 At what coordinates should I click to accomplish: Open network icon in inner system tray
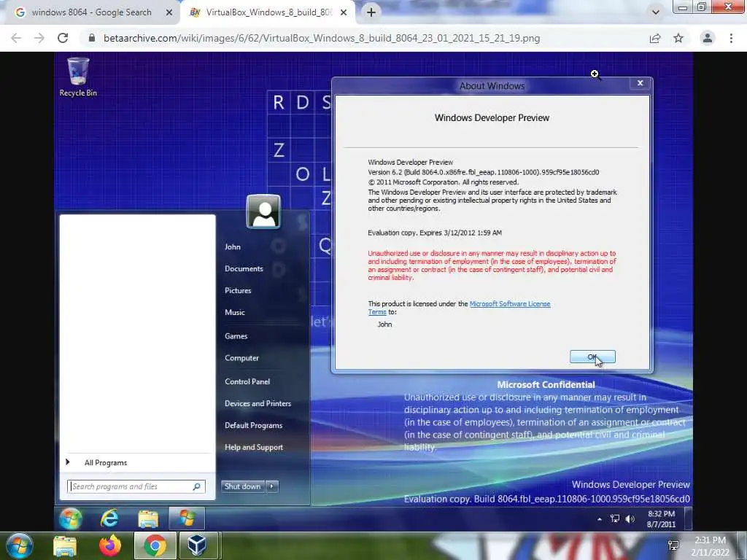click(615, 519)
